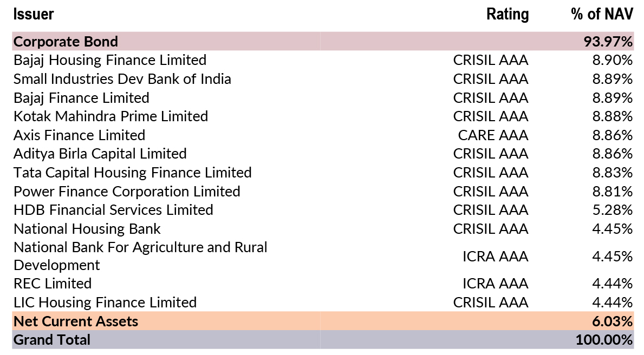Image resolution: width=644 pixels, height=355 pixels.
Task: Click the % of NAV column header
Action: point(602,15)
